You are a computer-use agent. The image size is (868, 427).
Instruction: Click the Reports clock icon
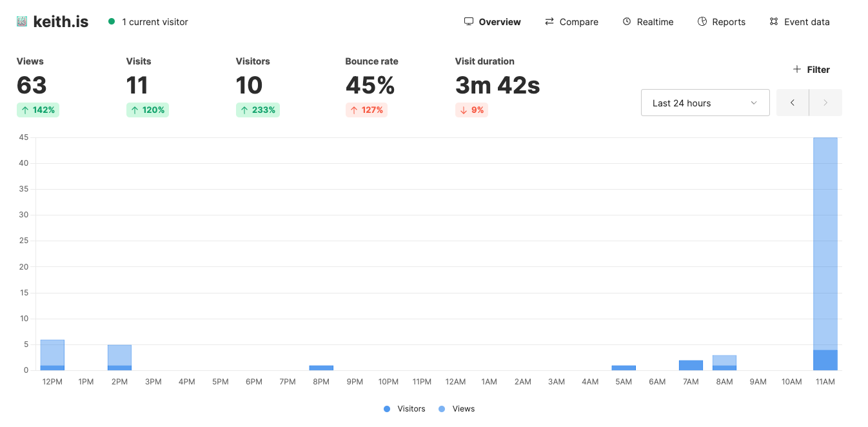(x=702, y=21)
